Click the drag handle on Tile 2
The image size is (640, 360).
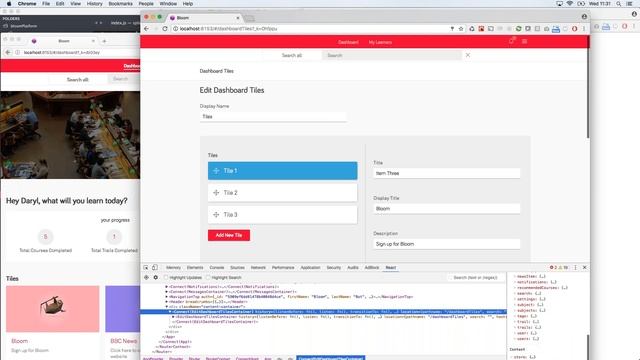216,193
